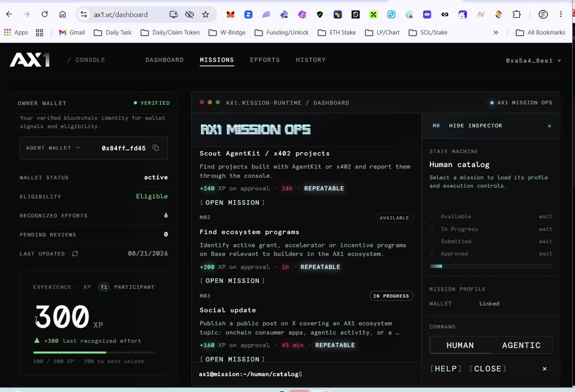The image size is (575, 392).
Task: Copy the agent wallet address icon
Action: (156, 148)
